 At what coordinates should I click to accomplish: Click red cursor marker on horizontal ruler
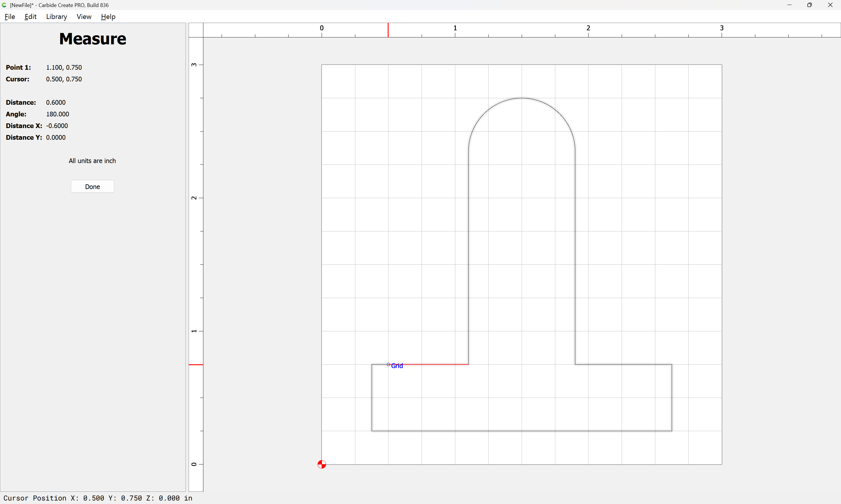pos(388,30)
